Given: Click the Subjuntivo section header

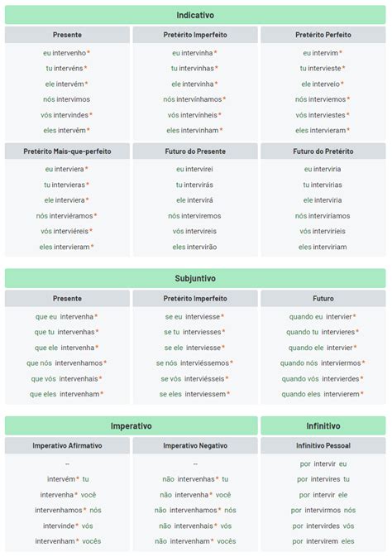Looking at the screenshot, I should click(195, 278).
